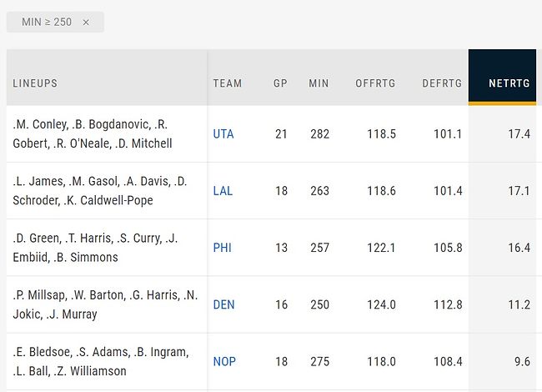Image resolution: width=542 pixels, height=392 pixels.
Task: Open the NOP team link
Action: tap(224, 361)
